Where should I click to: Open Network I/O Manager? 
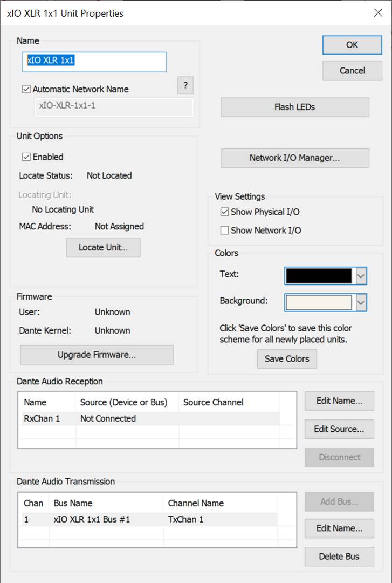click(x=295, y=158)
